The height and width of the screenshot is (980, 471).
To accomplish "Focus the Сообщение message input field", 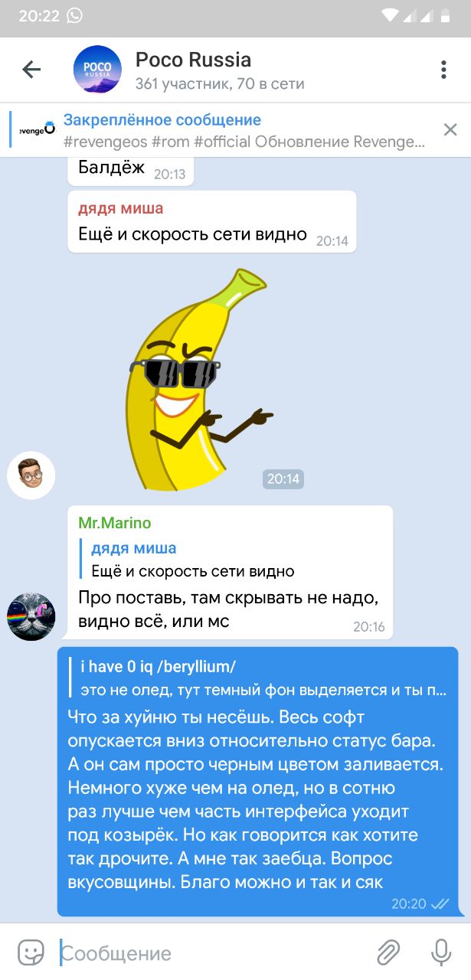I will tap(214, 953).
